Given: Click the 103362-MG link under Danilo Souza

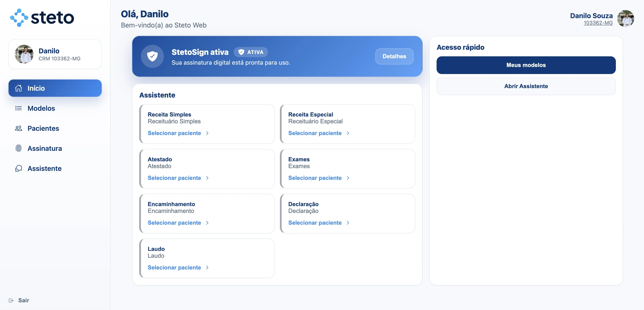Looking at the screenshot, I should point(598,23).
